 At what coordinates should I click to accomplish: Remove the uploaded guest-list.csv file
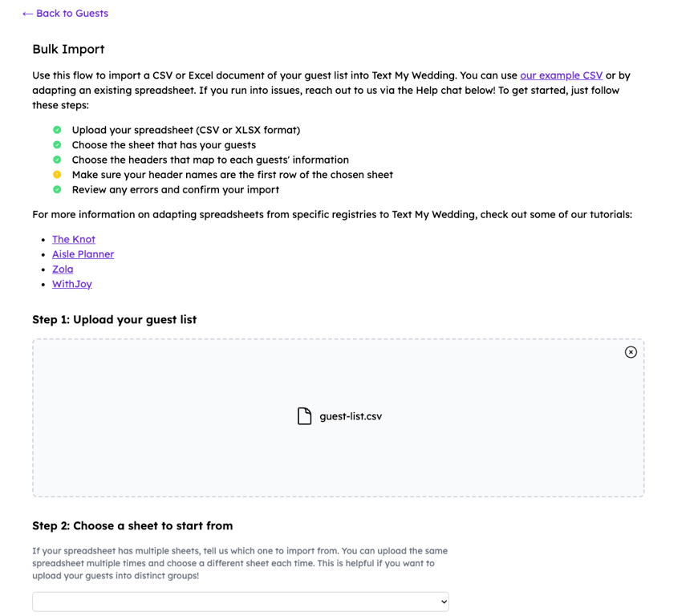631,352
